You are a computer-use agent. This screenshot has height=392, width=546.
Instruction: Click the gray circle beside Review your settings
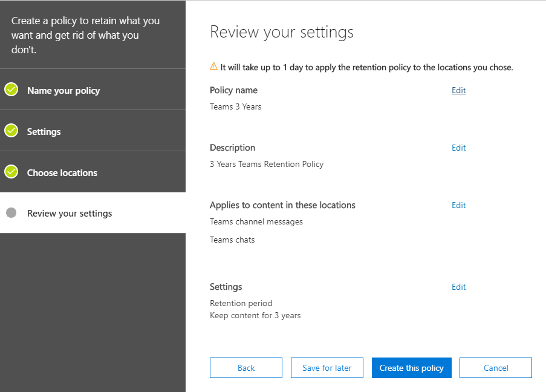tap(11, 212)
